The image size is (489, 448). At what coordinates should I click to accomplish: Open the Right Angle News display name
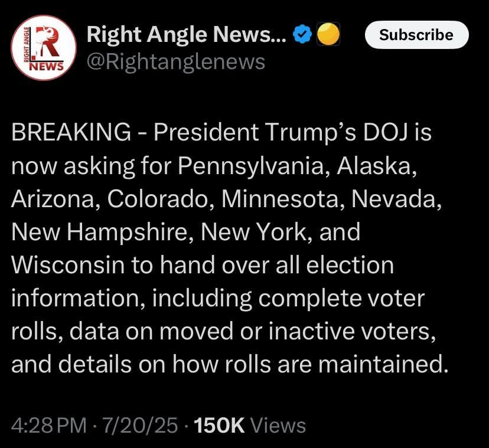(187, 35)
